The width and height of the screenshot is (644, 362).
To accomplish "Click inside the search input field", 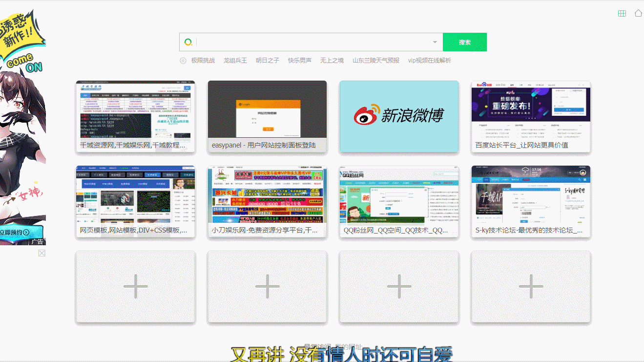I will point(312,43).
